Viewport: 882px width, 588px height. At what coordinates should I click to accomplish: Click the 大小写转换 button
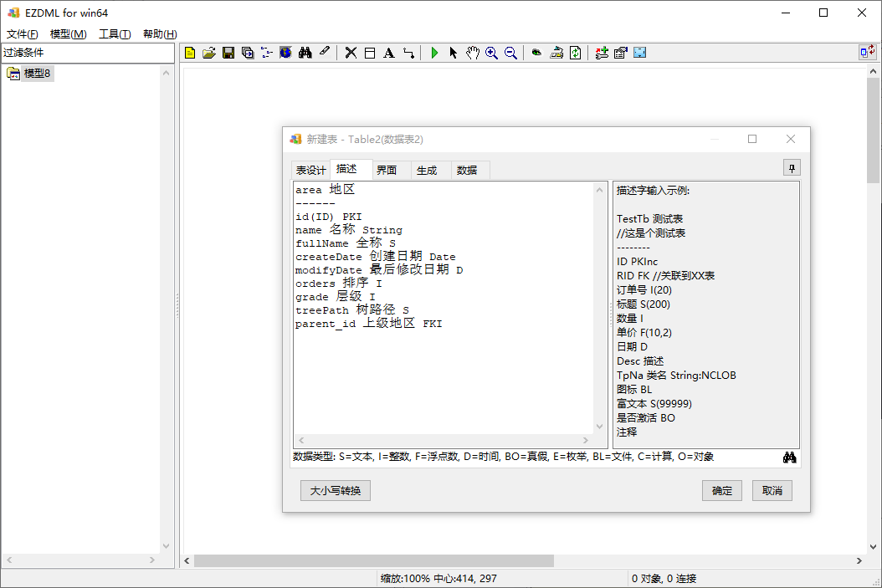(x=335, y=490)
